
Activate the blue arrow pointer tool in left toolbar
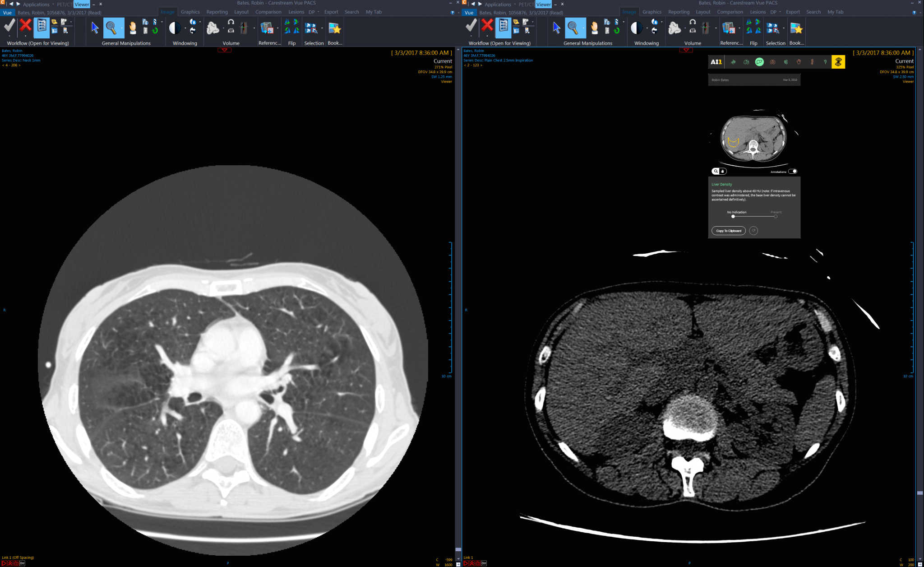(95, 28)
